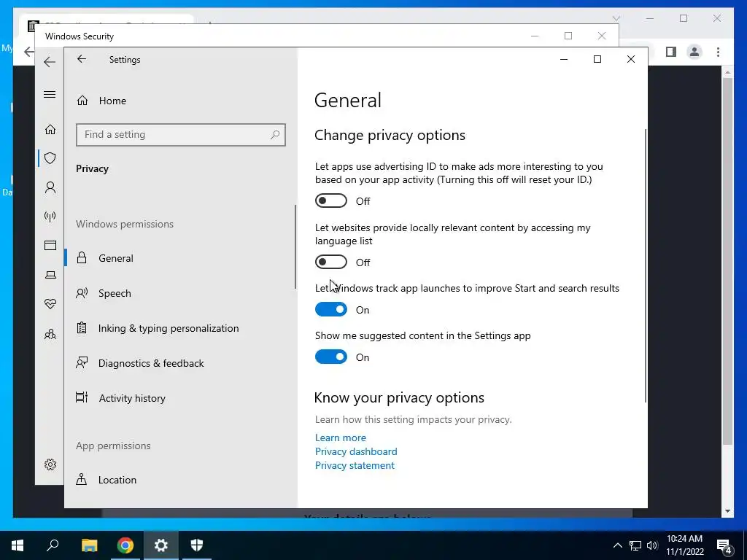The width and height of the screenshot is (747, 560).
Task: Open Location app permissions
Action: pos(181,480)
